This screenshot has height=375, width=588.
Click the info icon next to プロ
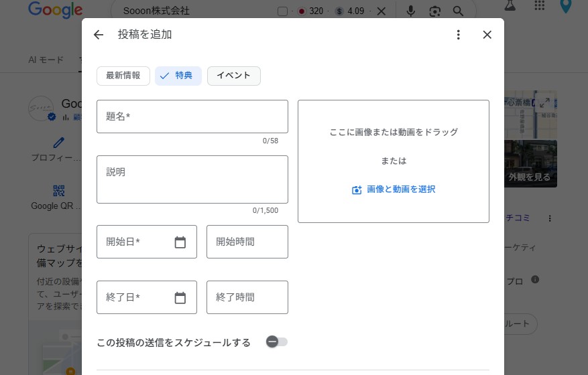(x=535, y=279)
